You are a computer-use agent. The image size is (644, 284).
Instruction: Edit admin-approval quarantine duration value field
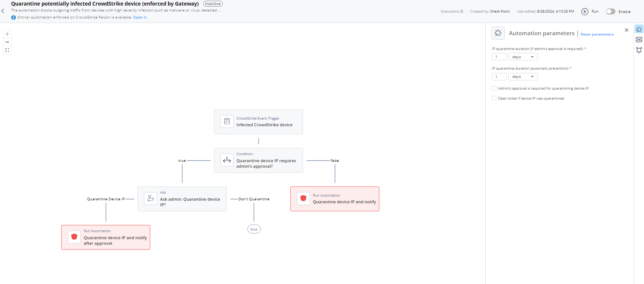499,57
